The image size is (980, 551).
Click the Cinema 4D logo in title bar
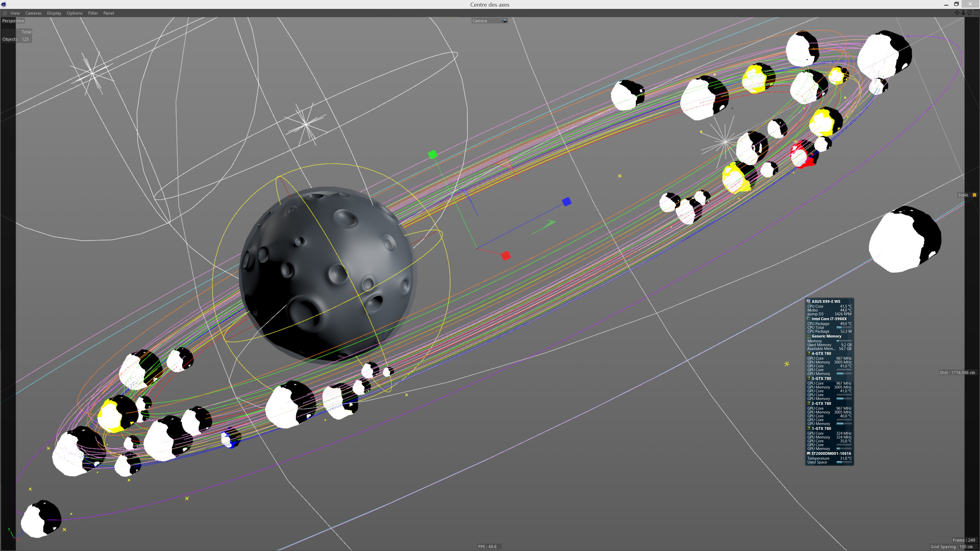pos(4,4)
